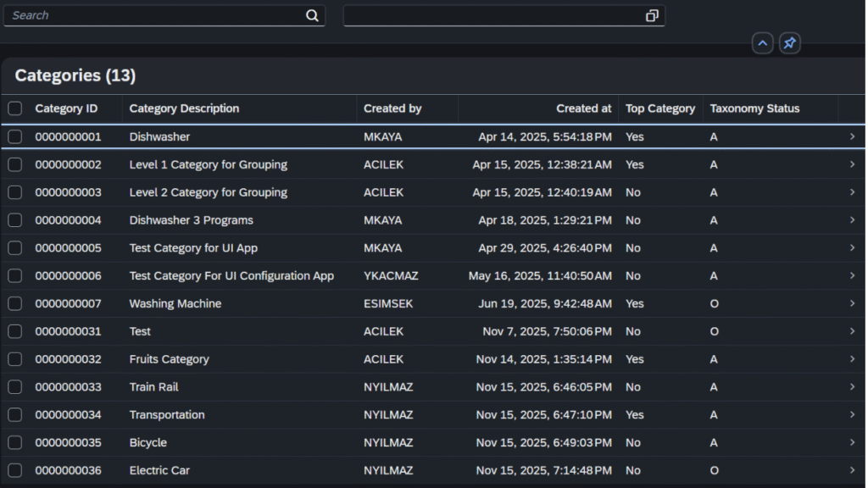Select the checkbox for Train Rail row
Viewport: 868px width, 488px height.
pos(15,387)
